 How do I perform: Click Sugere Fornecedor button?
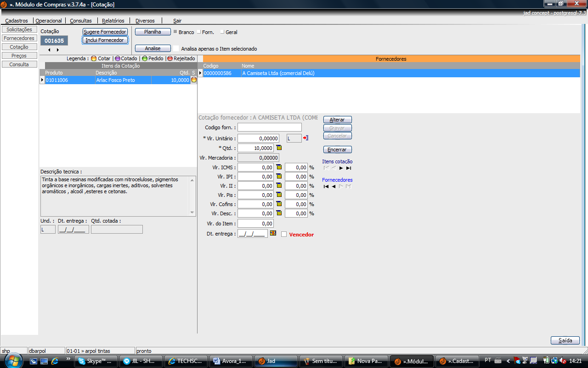click(x=105, y=32)
